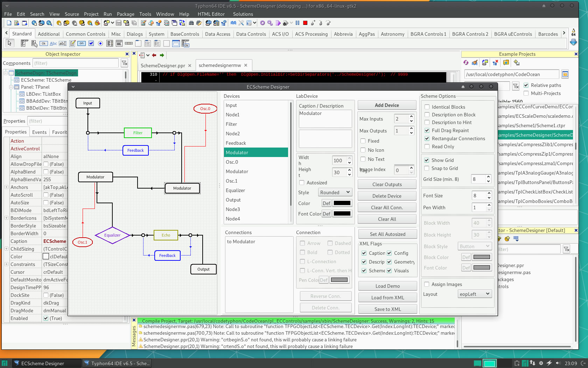Expand the BorderIcons property node
588x368 pixels.
coord(6,218)
